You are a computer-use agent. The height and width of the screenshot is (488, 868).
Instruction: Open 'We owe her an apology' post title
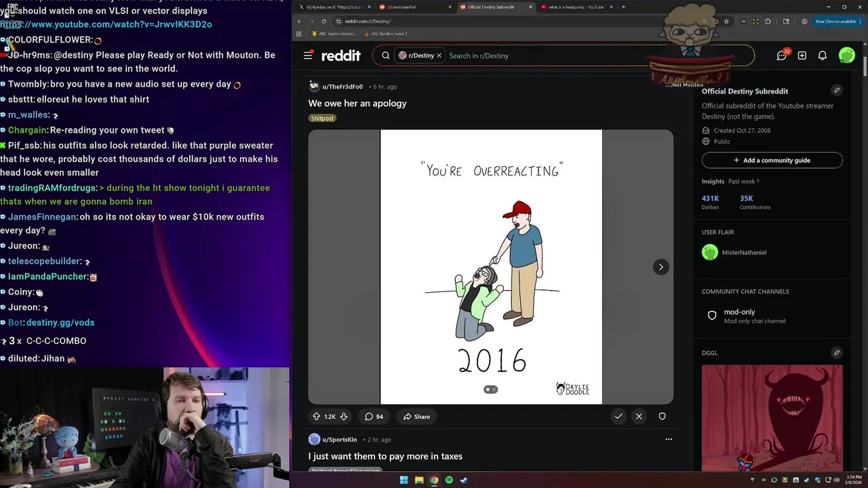357,103
